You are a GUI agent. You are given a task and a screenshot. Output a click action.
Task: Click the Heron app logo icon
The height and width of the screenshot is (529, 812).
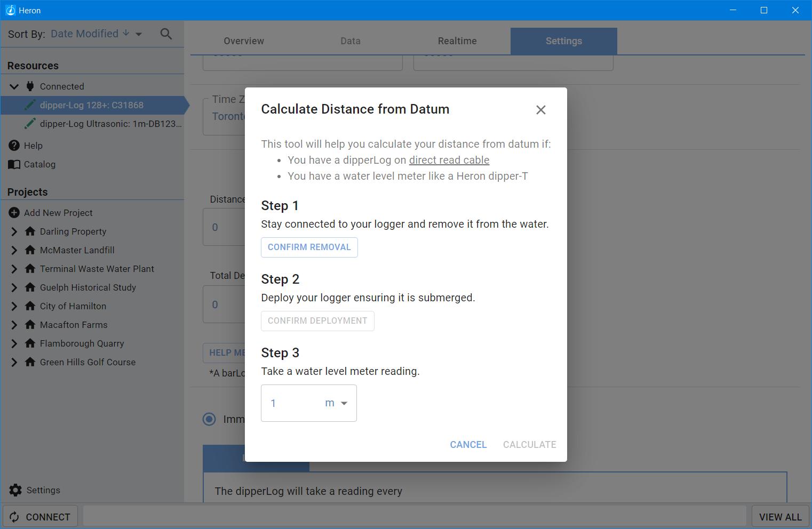coord(10,10)
